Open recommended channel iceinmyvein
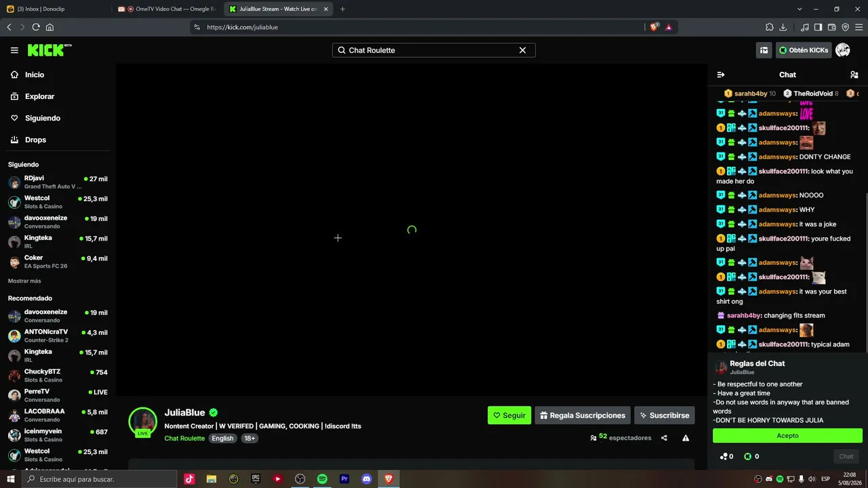The height and width of the screenshot is (488, 868). point(57,435)
